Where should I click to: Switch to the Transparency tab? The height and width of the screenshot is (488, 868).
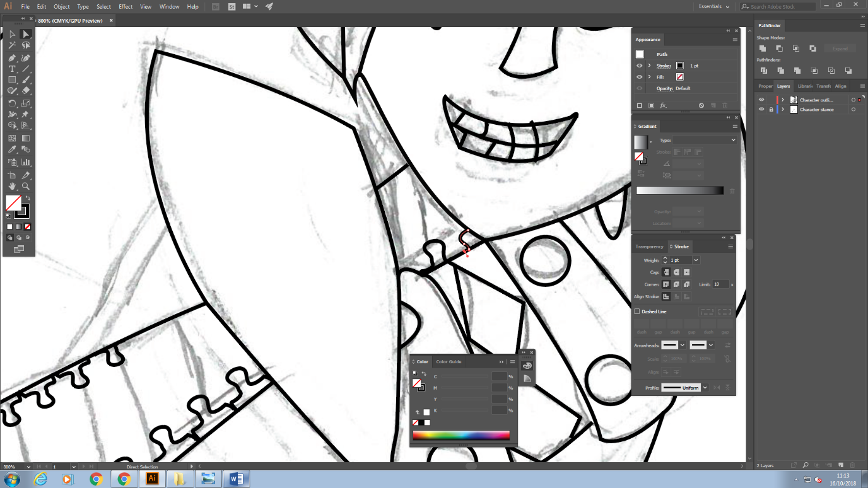(x=649, y=247)
